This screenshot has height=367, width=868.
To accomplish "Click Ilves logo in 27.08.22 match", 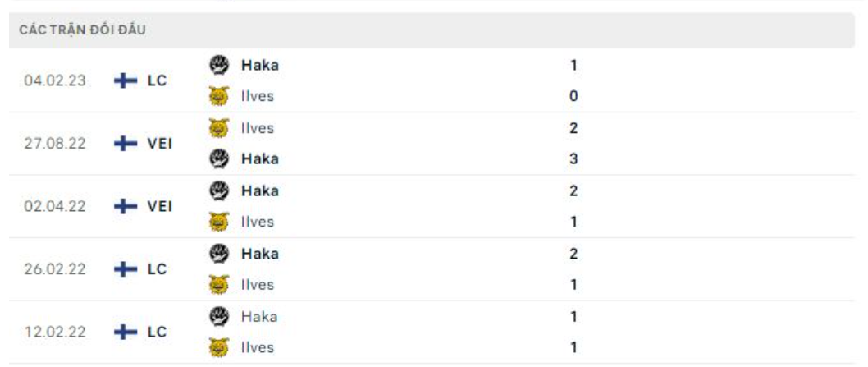I will click(x=217, y=128).
